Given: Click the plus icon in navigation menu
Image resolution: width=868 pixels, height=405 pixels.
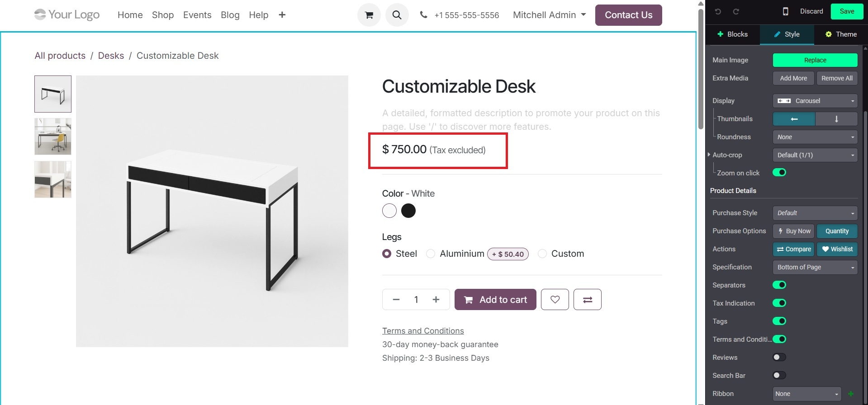Looking at the screenshot, I should (282, 15).
